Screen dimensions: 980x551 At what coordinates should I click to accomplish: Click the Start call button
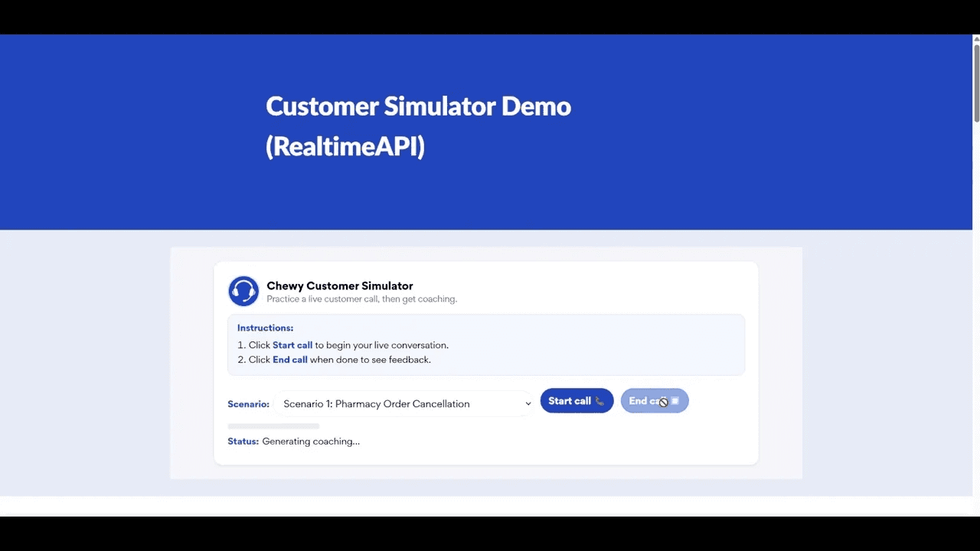click(577, 401)
